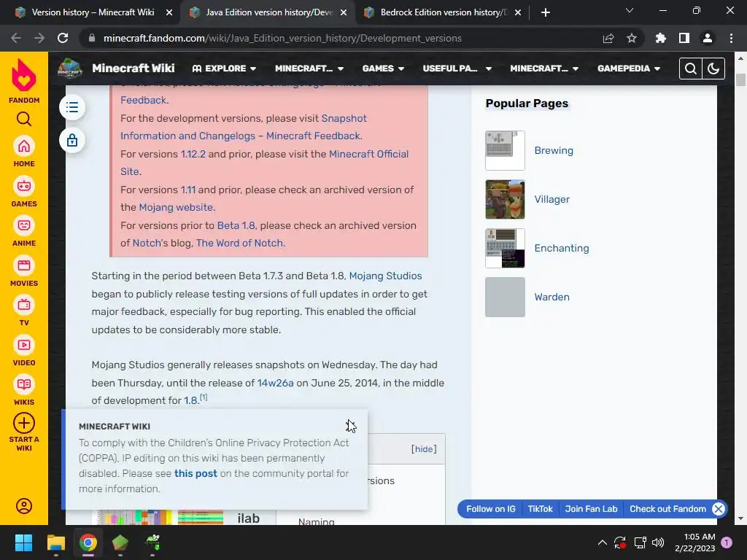This screenshot has height=560, width=747.
Task: Expand the Minecraft dropdown beside Gamepedia
Action: pyautogui.click(x=544, y=69)
